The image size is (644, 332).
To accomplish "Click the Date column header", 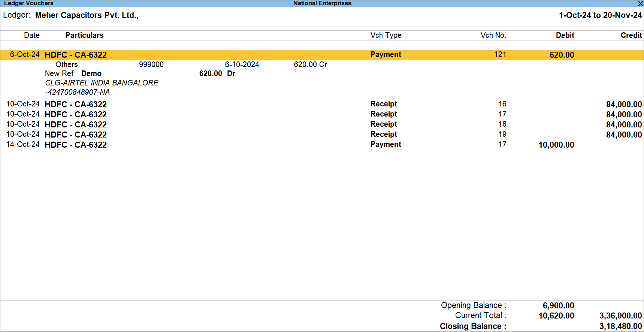I will pos(32,35).
